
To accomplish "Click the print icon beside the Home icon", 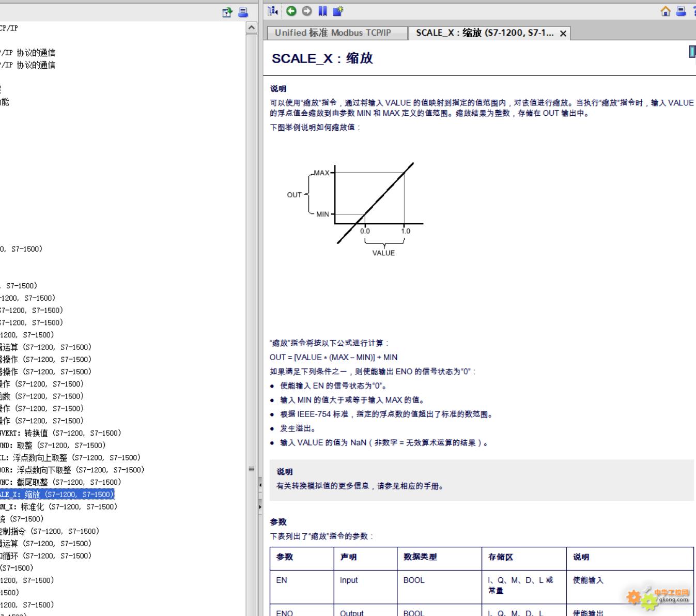I will tap(681, 11).
